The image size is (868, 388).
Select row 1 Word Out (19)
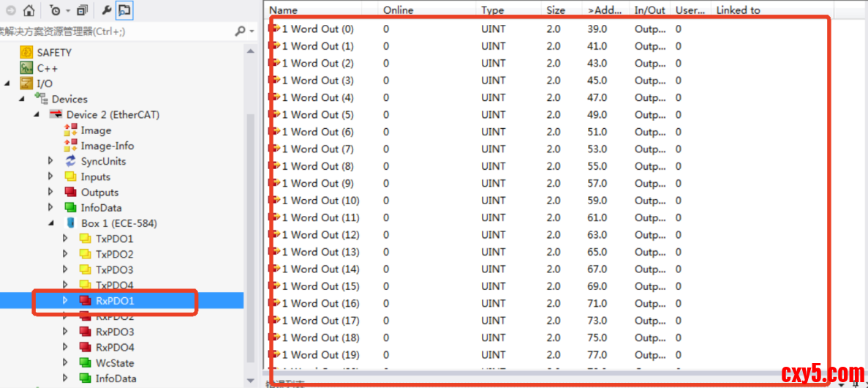[320, 355]
